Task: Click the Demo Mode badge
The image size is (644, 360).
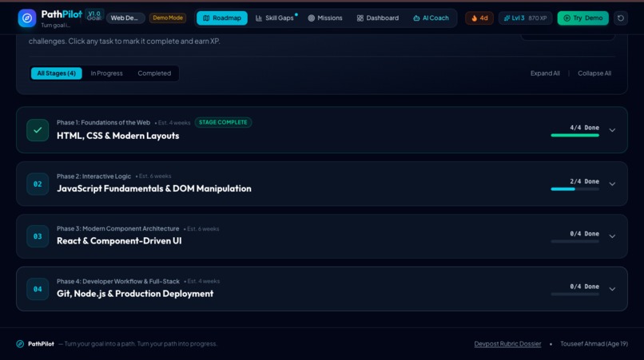Action: [x=168, y=18]
